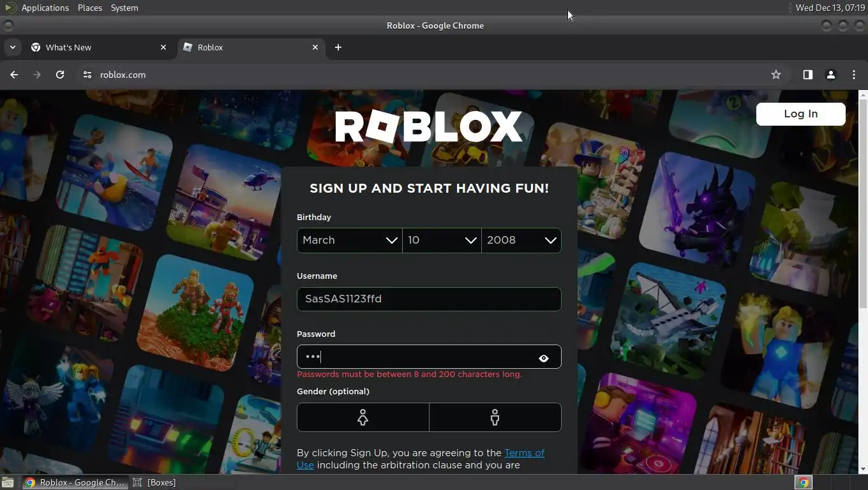This screenshot has height=490, width=868.
Task: Click the clock showing Wed Dec 13
Action: 830,8
